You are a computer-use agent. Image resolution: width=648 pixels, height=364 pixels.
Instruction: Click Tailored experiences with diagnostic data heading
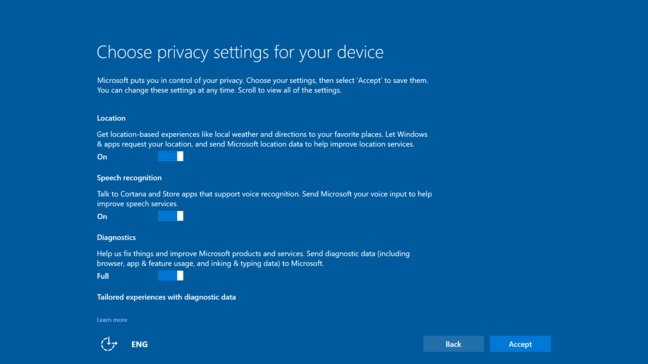167,297
